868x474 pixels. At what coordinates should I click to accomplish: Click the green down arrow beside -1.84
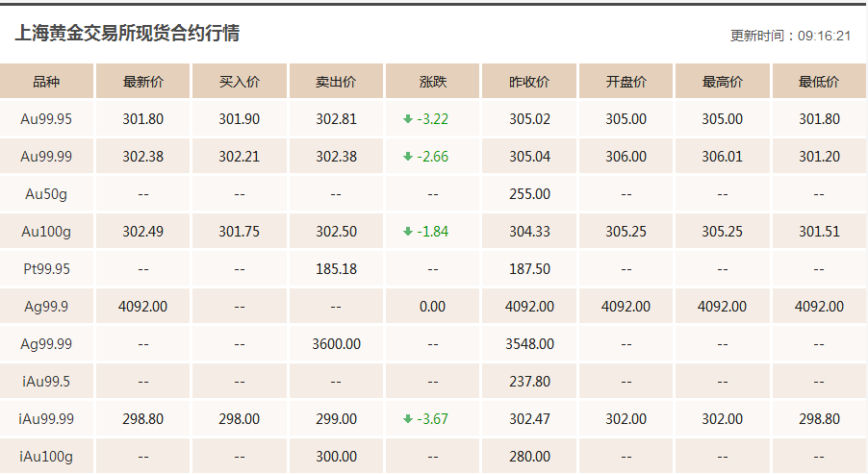[408, 231]
